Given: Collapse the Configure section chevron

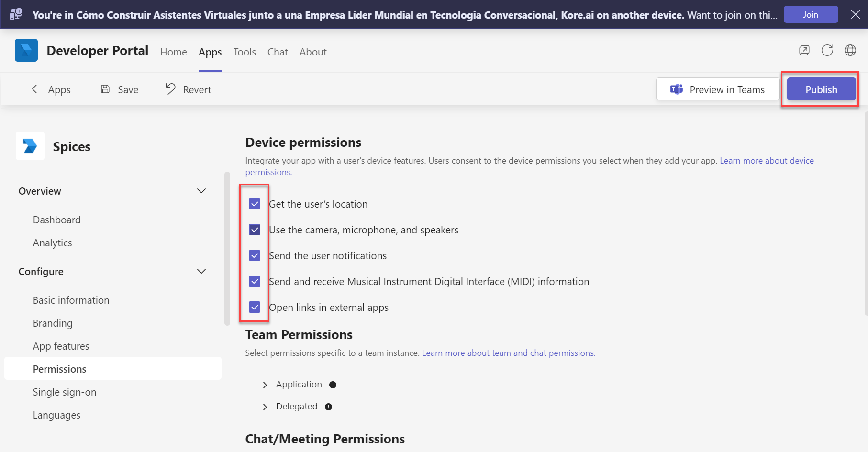Looking at the screenshot, I should tap(201, 271).
